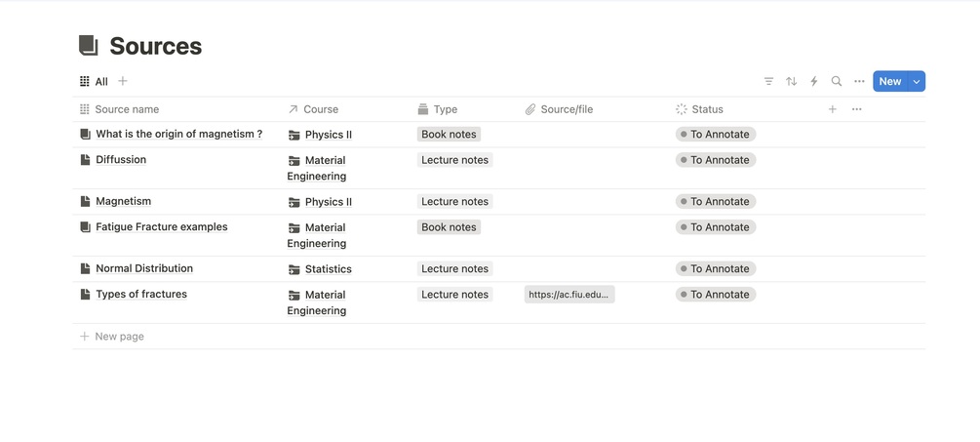The height and width of the screenshot is (442, 980).
Task: Open the ac.fiu.edu source link
Action: [x=569, y=295]
